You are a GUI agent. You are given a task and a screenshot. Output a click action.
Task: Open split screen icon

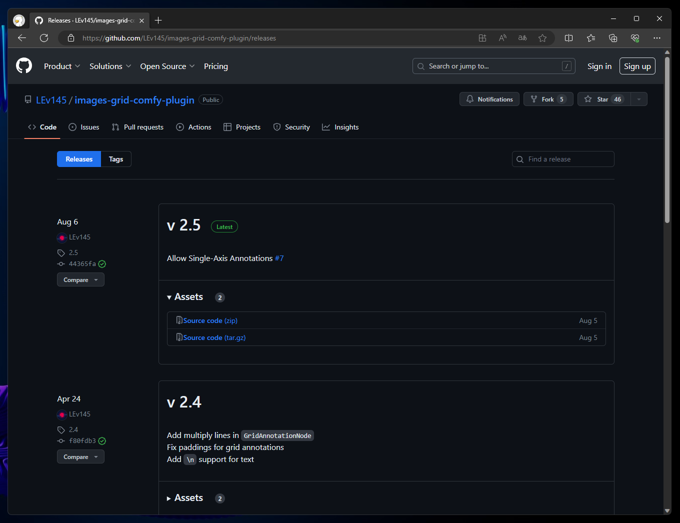tap(569, 38)
